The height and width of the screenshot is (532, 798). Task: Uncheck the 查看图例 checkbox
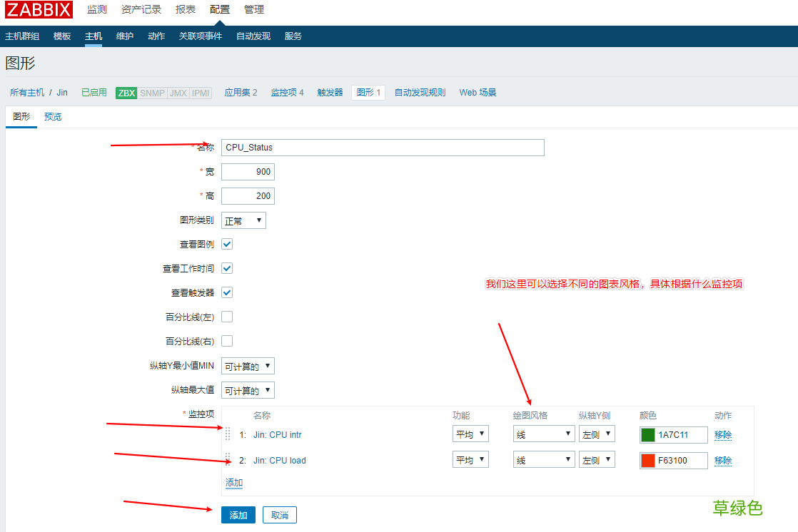[x=226, y=244]
